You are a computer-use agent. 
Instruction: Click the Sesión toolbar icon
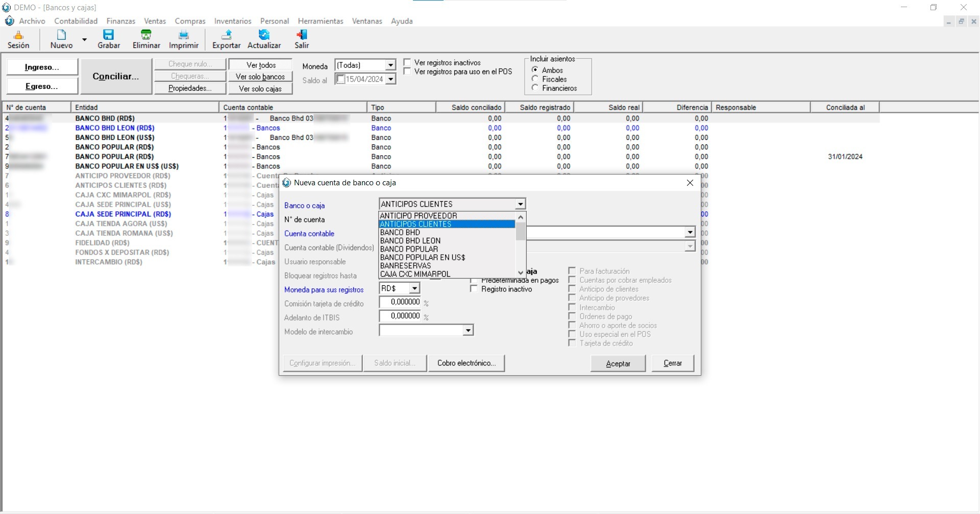(18, 35)
